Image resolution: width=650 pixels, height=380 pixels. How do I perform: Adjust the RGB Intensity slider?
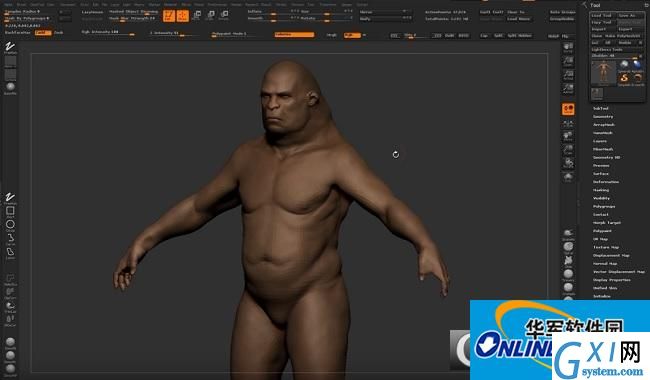tap(108, 32)
